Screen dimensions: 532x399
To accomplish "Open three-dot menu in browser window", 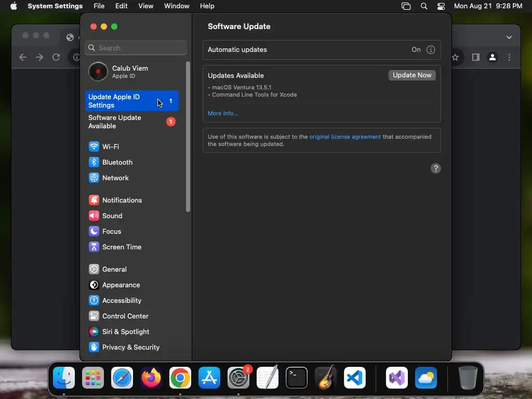I will pyautogui.click(x=509, y=57).
